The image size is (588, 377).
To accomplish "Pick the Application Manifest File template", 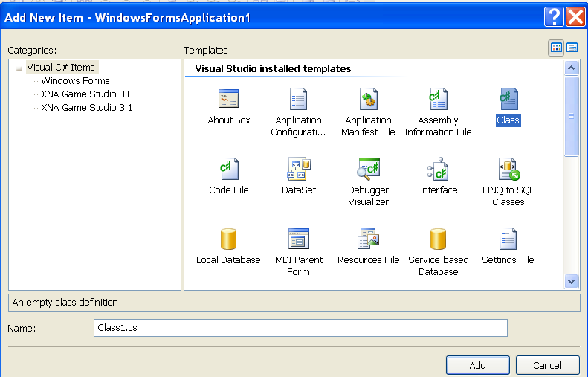I will pyautogui.click(x=368, y=99).
